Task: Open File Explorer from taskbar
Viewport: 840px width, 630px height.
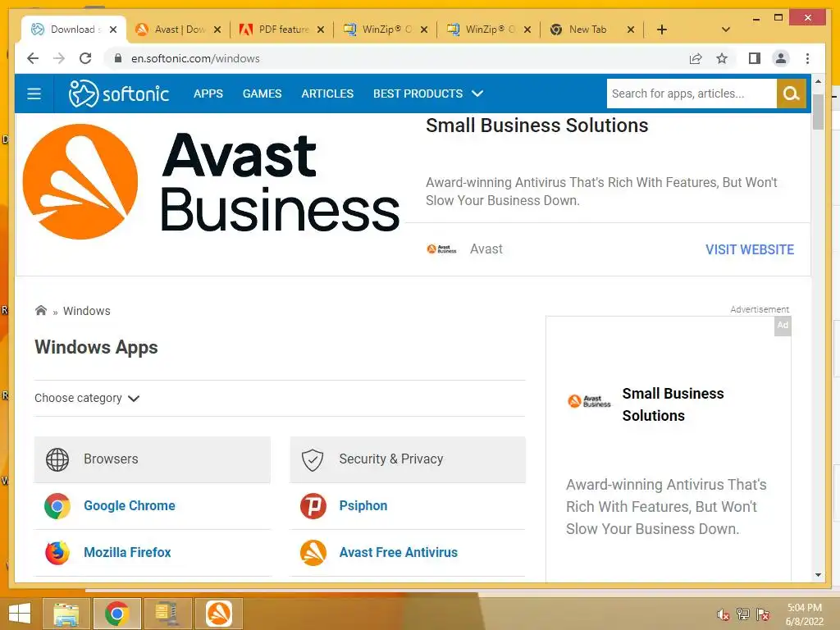Action: [66, 614]
